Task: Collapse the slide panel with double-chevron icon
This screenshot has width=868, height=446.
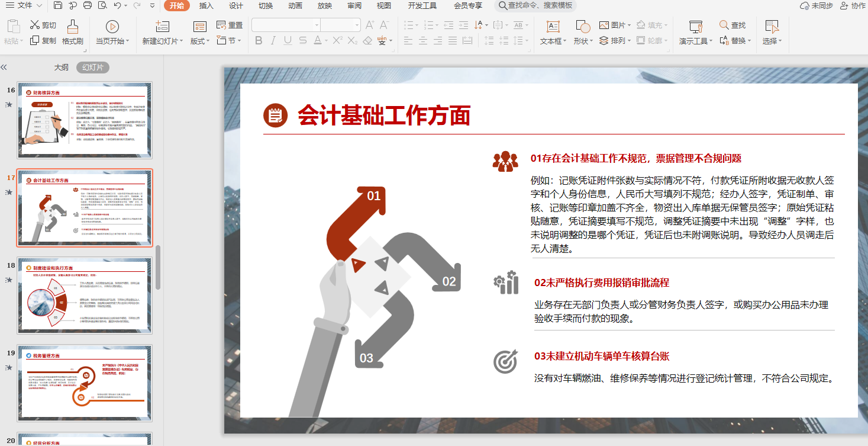Action: point(4,68)
